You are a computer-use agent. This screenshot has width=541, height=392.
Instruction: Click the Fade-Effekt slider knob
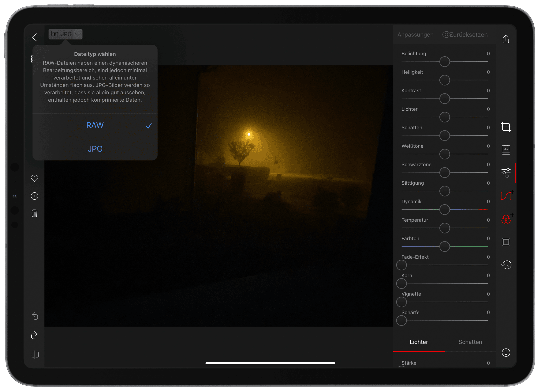[402, 265]
